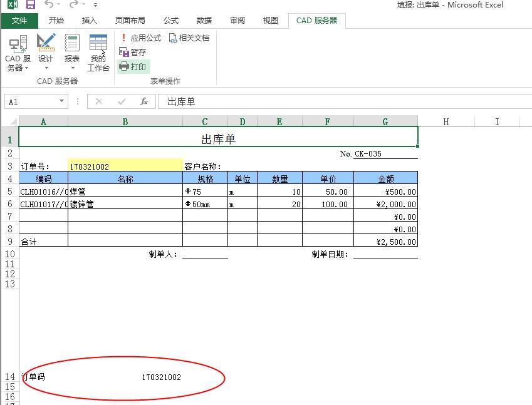Screen dimensions: 532x405
Task: Open the 文件 file menu
Action: 19,21
